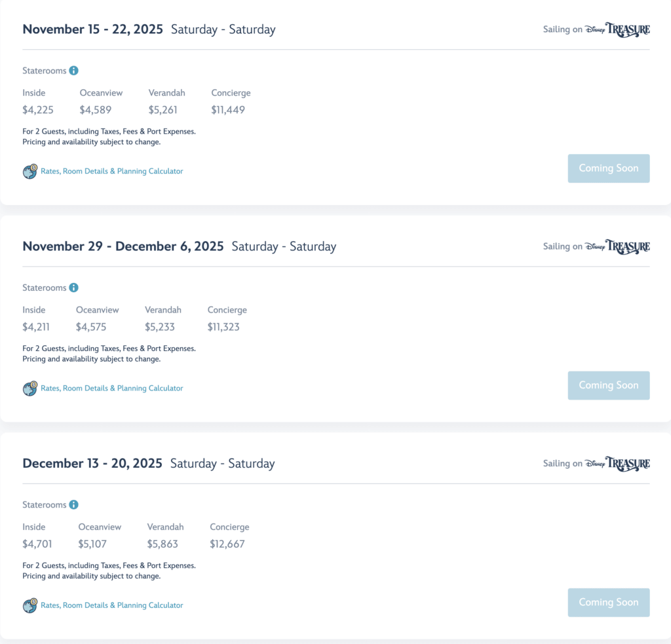The image size is (671, 644).
Task: Open Rates, Room Details link for November 29 sailing
Action: pos(112,388)
